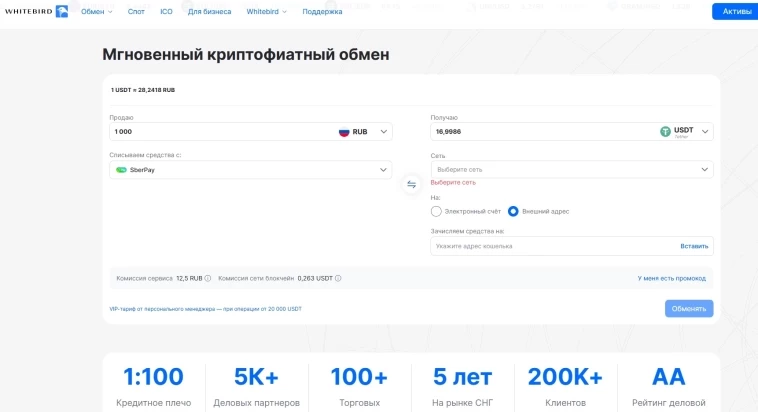Open service commission info icon
This screenshot has height=412, width=758.
coord(208,278)
